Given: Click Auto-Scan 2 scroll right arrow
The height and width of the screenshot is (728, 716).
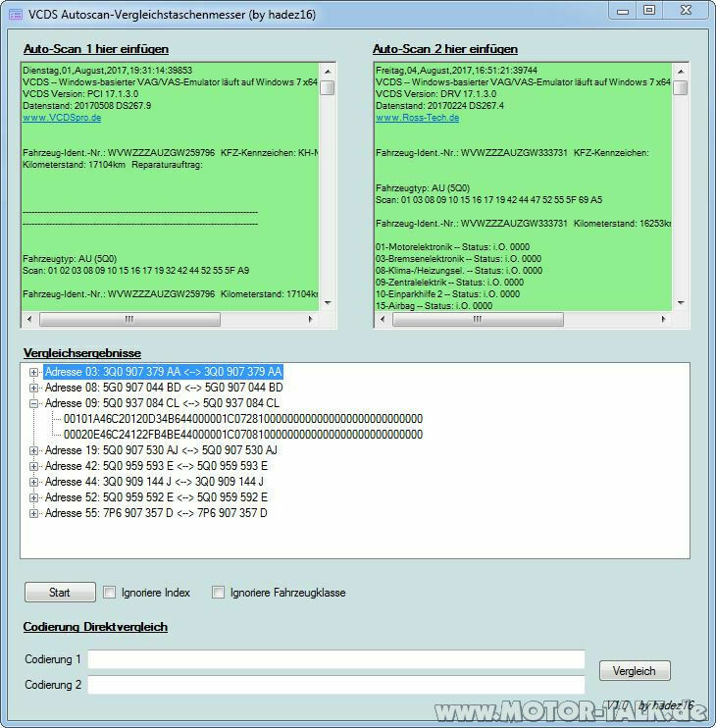Looking at the screenshot, I should [x=663, y=319].
